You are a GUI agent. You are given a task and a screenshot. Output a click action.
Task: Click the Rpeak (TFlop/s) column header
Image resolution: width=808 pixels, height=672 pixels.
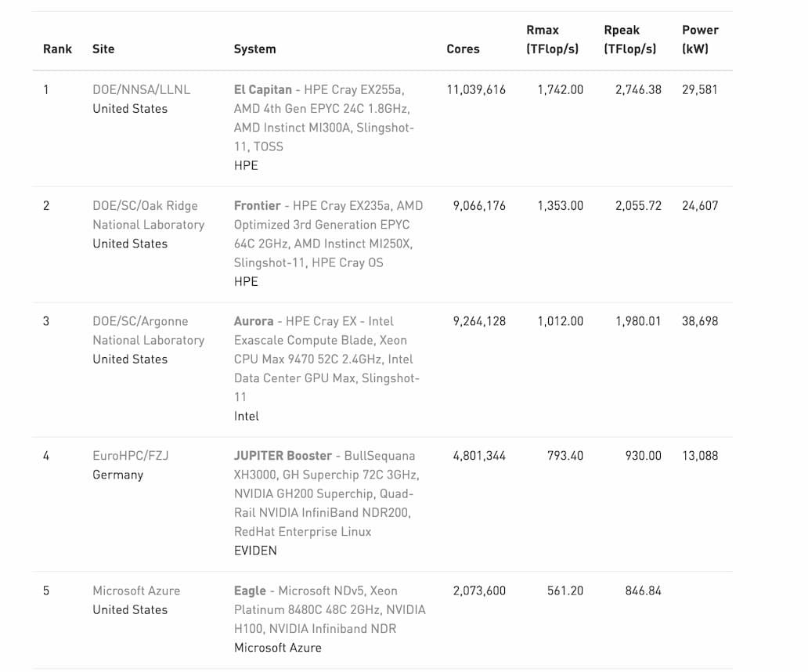pos(630,39)
